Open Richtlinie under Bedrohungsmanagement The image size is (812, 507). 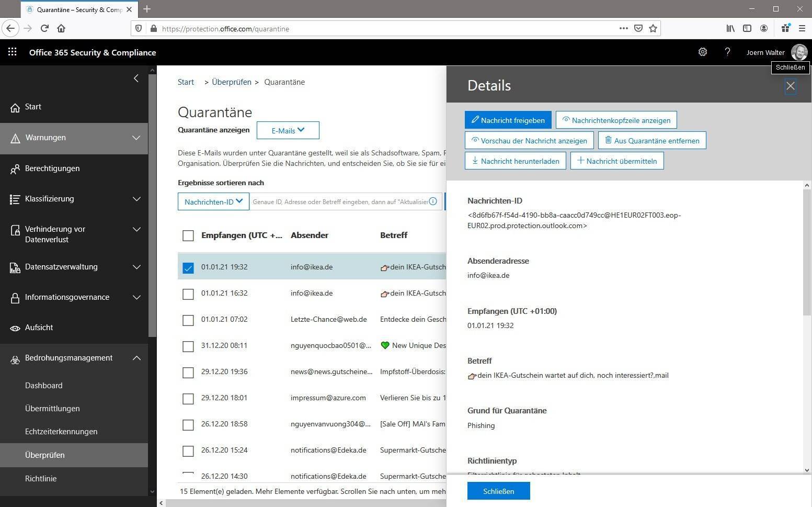(x=41, y=479)
